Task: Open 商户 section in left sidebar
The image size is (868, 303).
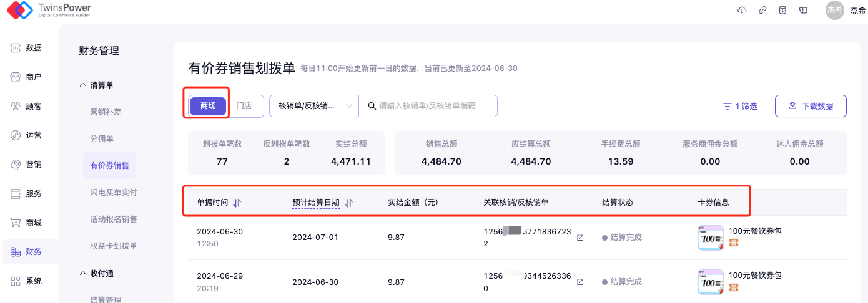Action: pos(26,77)
